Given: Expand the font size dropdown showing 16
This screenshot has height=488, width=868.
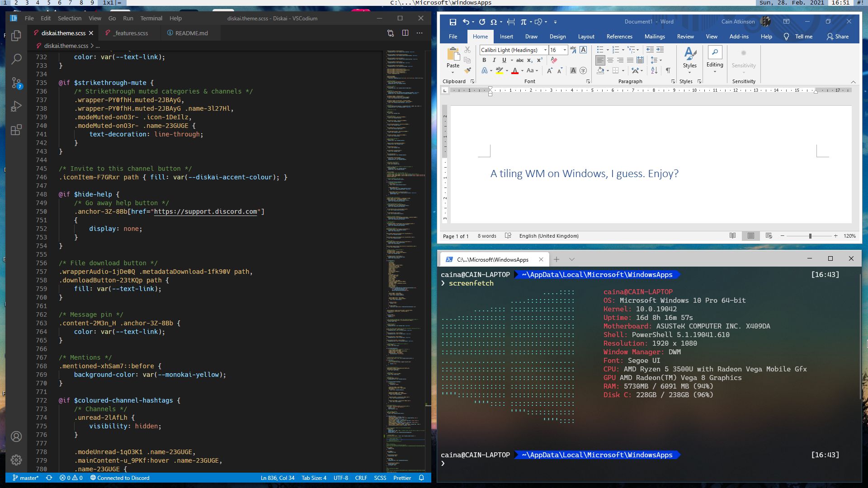Looking at the screenshot, I should (x=565, y=50).
